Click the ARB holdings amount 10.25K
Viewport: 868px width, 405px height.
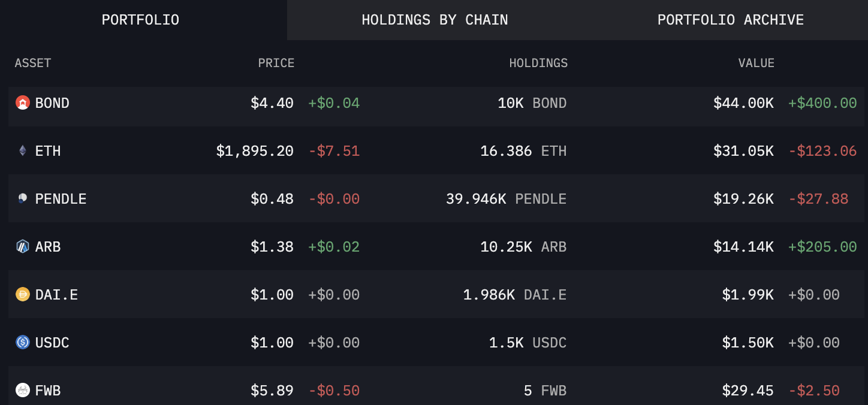click(506, 247)
